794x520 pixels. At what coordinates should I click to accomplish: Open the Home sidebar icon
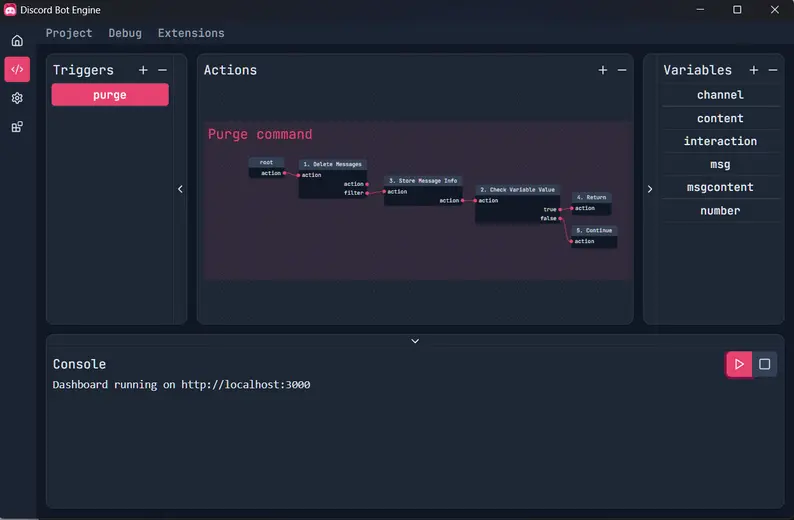[x=17, y=41]
